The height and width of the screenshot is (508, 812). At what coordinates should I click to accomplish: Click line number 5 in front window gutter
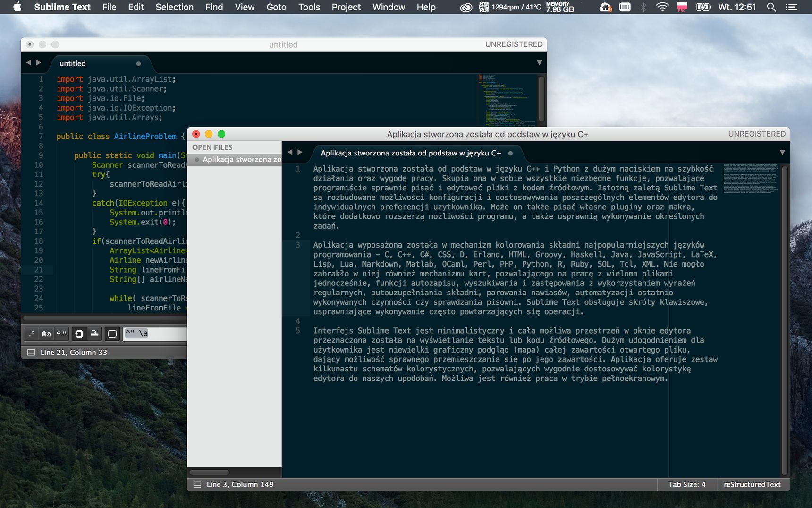(x=298, y=331)
